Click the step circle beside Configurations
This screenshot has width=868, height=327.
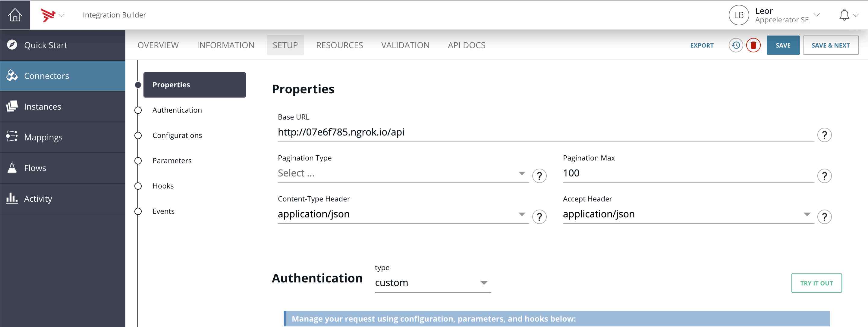point(138,135)
